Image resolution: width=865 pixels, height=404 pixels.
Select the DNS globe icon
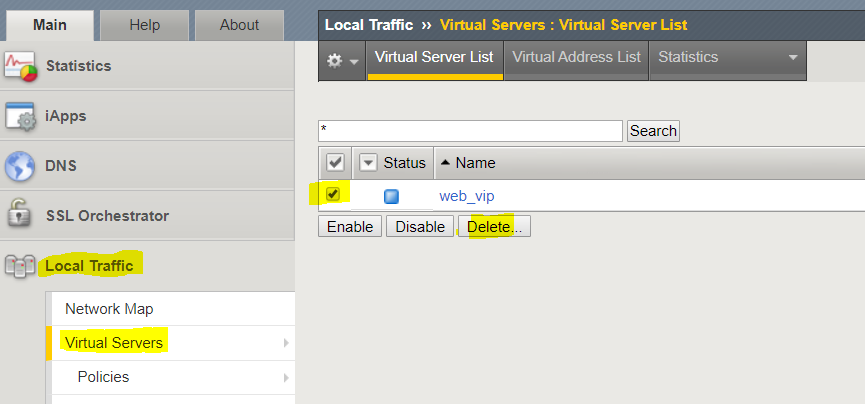[20, 166]
